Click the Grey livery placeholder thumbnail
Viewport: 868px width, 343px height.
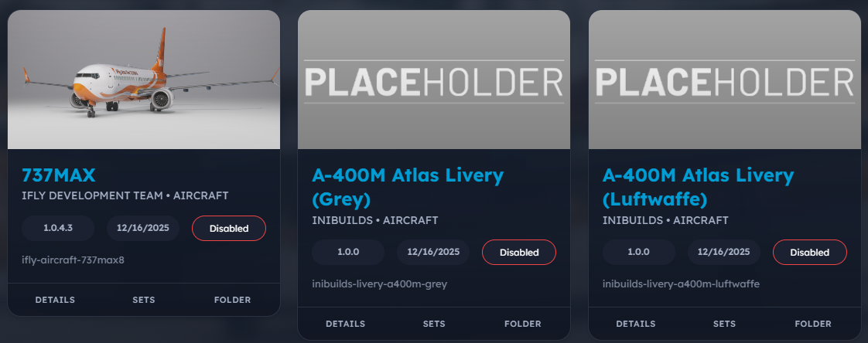point(434,80)
